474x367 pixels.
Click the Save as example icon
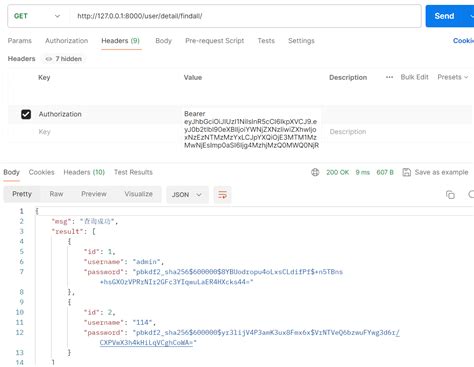[x=406, y=172]
